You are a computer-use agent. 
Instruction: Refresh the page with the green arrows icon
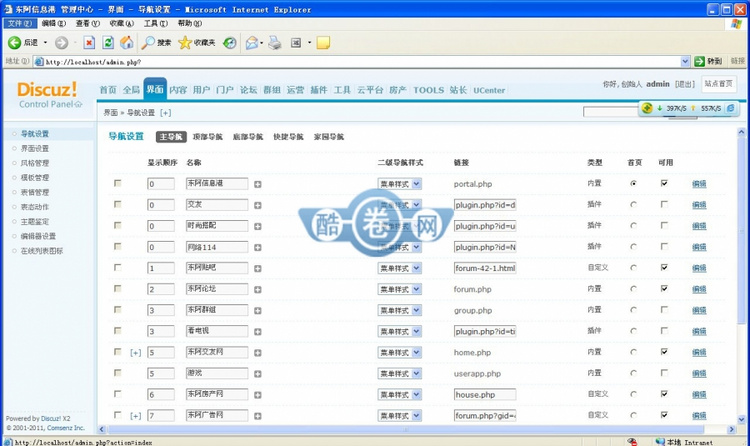click(108, 43)
